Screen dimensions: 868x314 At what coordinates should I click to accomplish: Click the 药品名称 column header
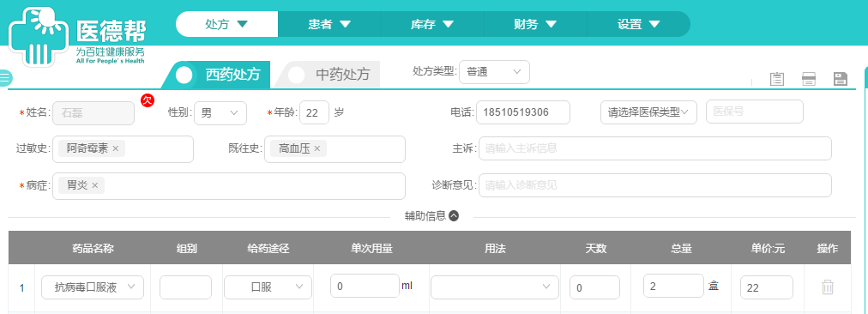[93, 248]
